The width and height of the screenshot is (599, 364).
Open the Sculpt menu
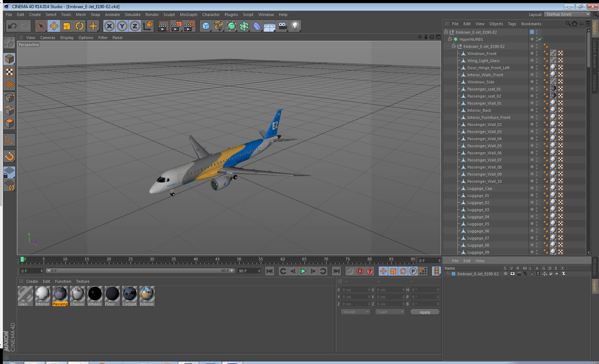pos(169,15)
